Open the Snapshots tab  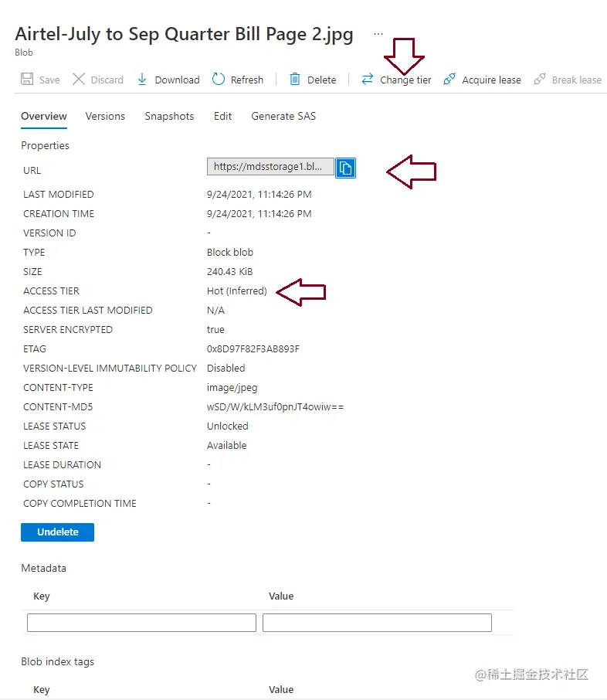click(169, 116)
